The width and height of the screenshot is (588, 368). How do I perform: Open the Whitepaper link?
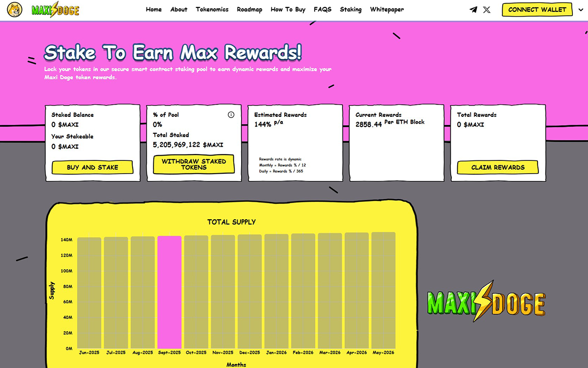coord(387,9)
